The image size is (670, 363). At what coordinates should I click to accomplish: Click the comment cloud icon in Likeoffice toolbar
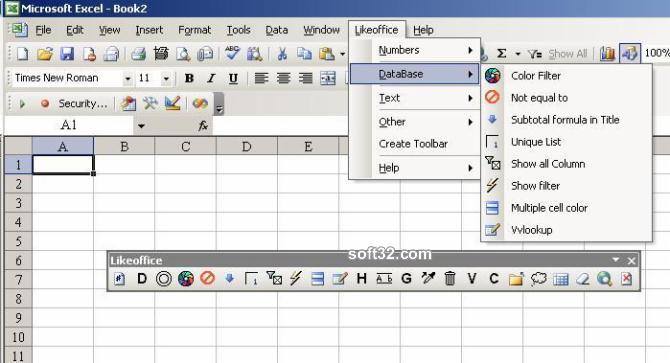coord(538,279)
